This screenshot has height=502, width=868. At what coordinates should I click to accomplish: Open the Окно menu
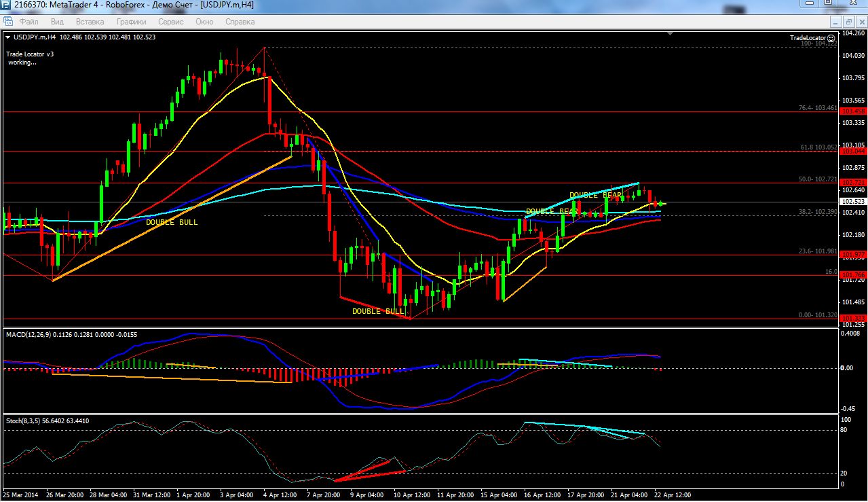click(x=204, y=22)
